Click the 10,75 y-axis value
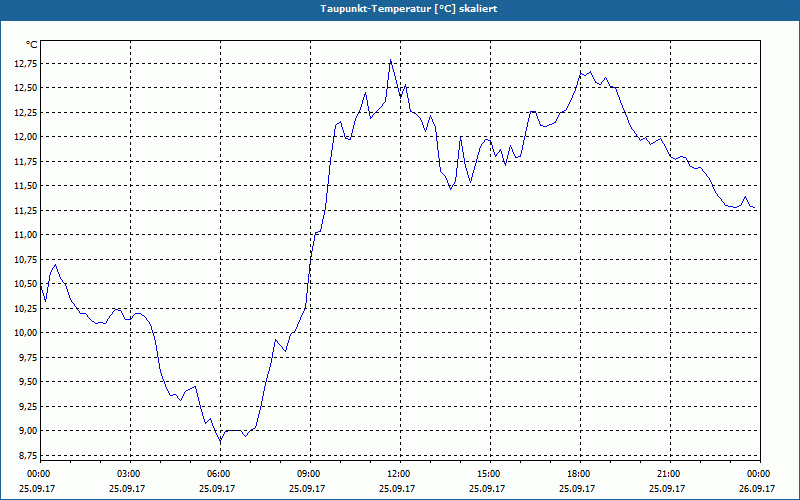The height and width of the screenshot is (500, 800). tap(28, 259)
